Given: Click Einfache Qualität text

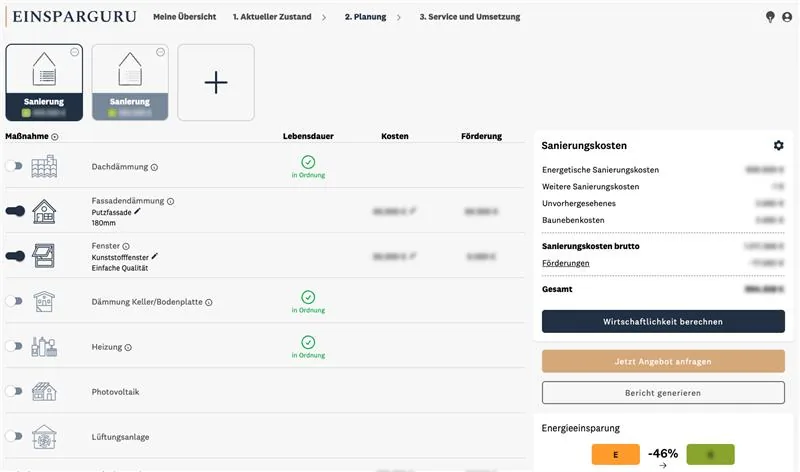Looking at the screenshot, I should [120, 268].
